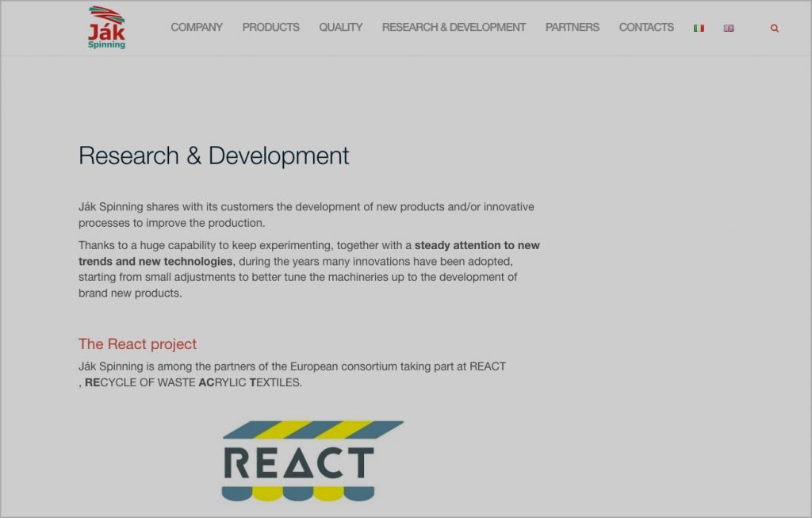Open the Research & Development nav item
Screen dimensions: 812x518
(x=454, y=28)
